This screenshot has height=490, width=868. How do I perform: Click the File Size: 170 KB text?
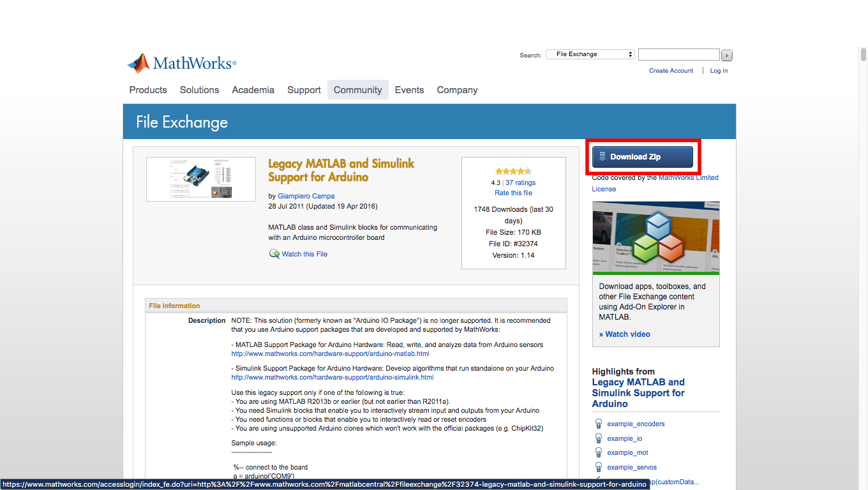click(x=513, y=232)
